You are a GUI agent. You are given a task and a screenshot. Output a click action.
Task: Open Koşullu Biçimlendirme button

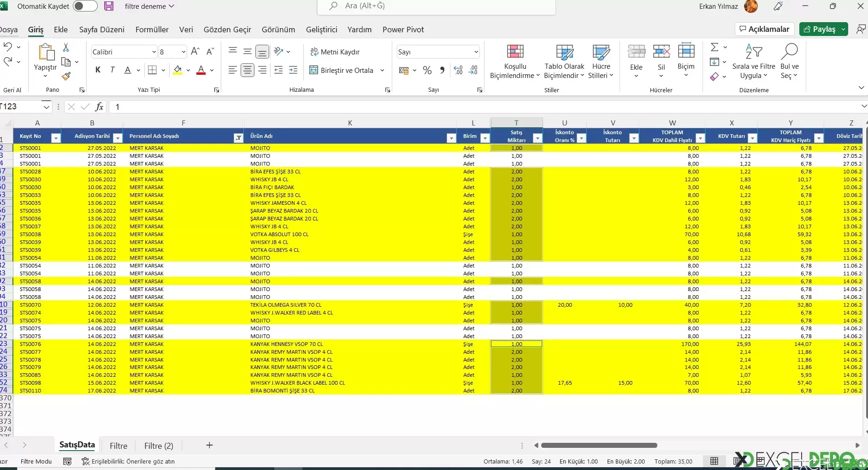tap(515, 62)
